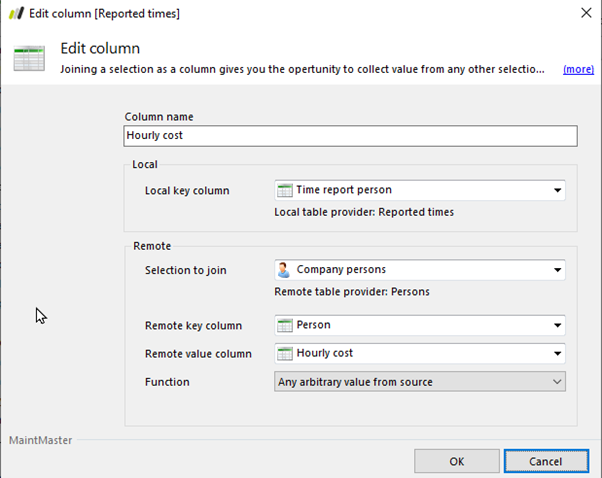This screenshot has height=478, width=602.
Task: Confirm with the OK button
Action: point(456,461)
